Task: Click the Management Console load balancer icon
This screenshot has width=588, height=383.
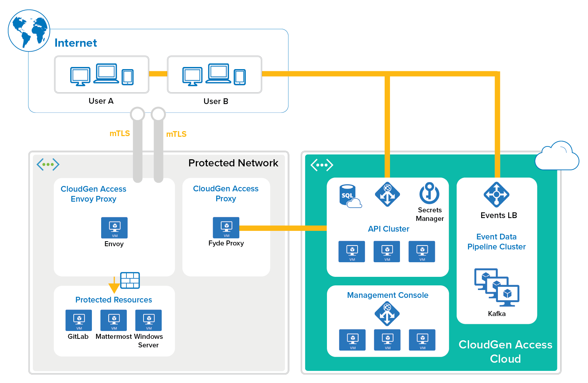Action: point(387,314)
